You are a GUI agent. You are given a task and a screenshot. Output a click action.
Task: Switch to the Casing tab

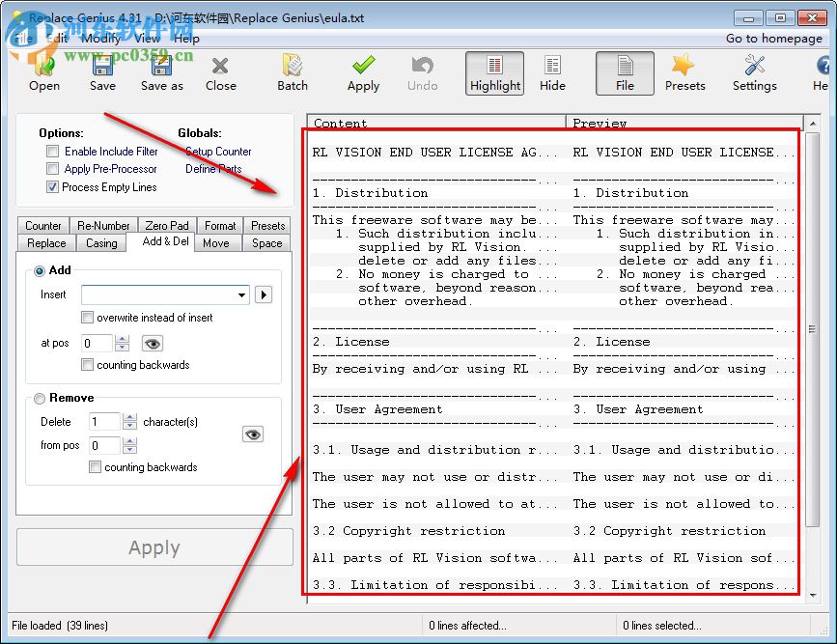click(101, 243)
